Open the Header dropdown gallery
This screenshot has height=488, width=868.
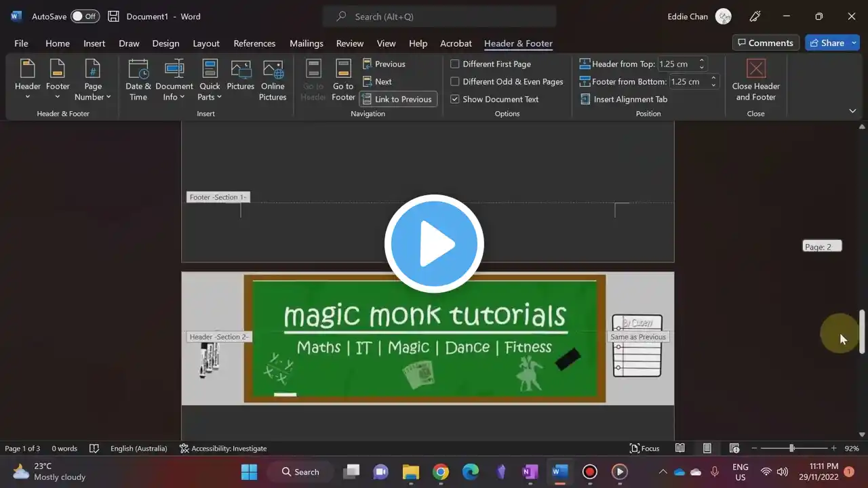(x=28, y=81)
